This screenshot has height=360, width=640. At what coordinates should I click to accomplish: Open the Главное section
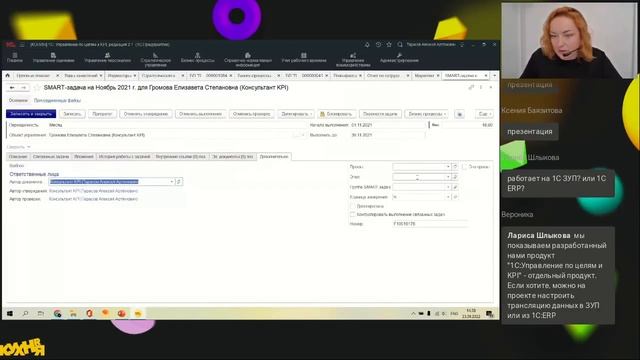15,58
